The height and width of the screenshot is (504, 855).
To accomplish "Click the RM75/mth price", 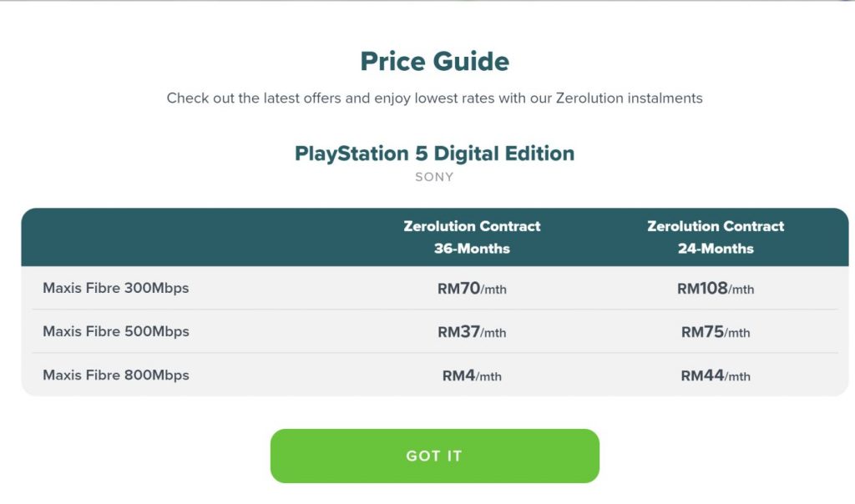I will [x=716, y=332].
